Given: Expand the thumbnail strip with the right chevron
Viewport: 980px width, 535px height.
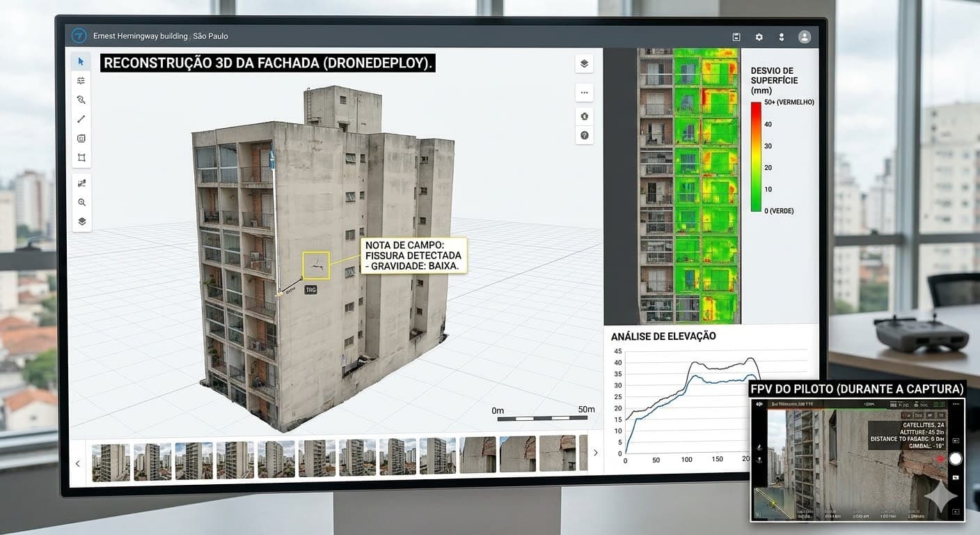Looking at the screenshot, I should coord(595,452).
